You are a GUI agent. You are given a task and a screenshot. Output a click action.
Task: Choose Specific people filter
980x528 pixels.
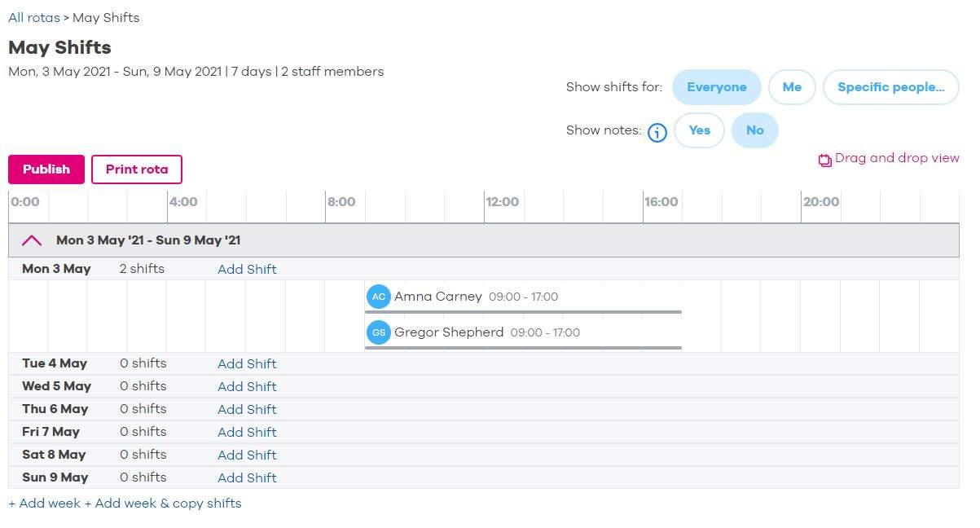(891, 87)
